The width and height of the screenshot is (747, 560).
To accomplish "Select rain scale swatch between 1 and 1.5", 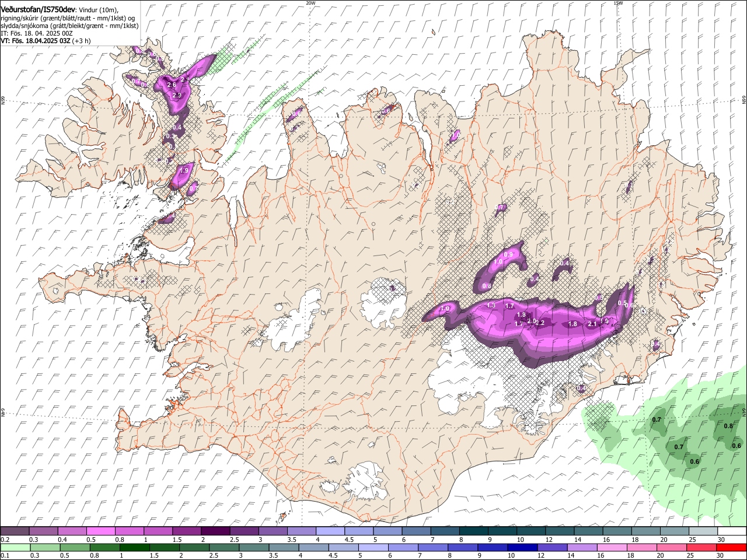I will coord(134,547).
